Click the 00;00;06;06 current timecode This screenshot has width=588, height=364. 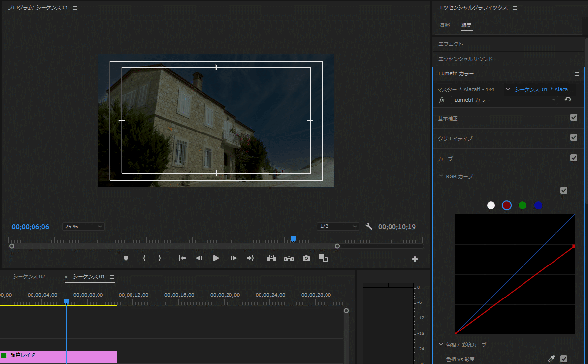click(x=31, y=227)
